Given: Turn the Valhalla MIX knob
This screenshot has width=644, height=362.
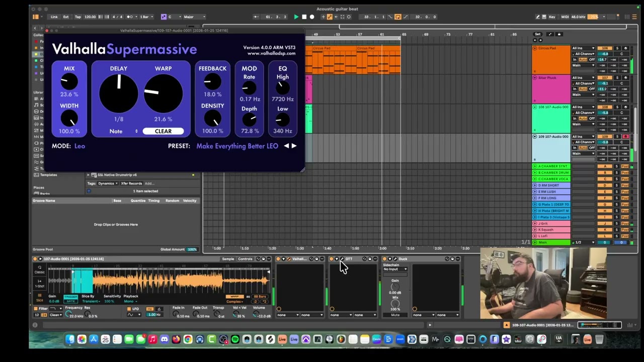Looking at the screenshot, I should 69,81.
